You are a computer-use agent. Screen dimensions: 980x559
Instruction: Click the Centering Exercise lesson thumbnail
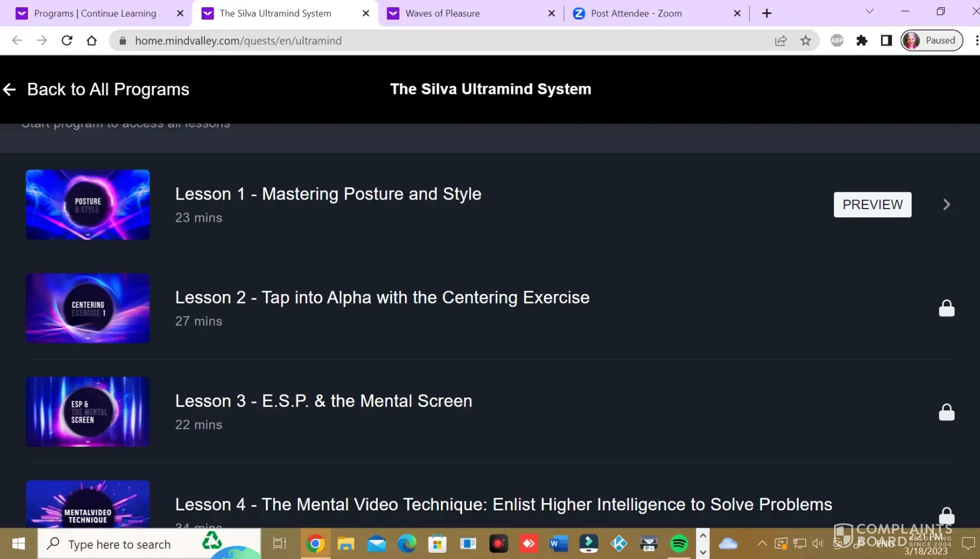pos(88,308)
